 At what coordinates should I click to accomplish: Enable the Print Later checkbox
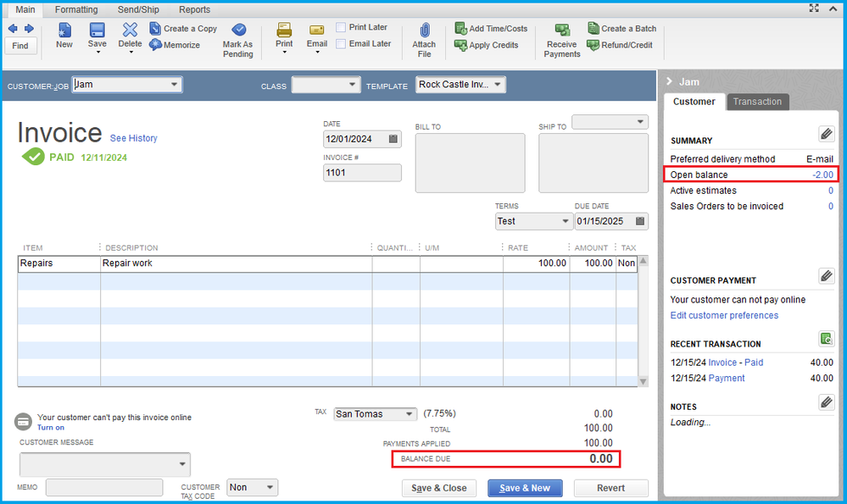coord(341,27)
